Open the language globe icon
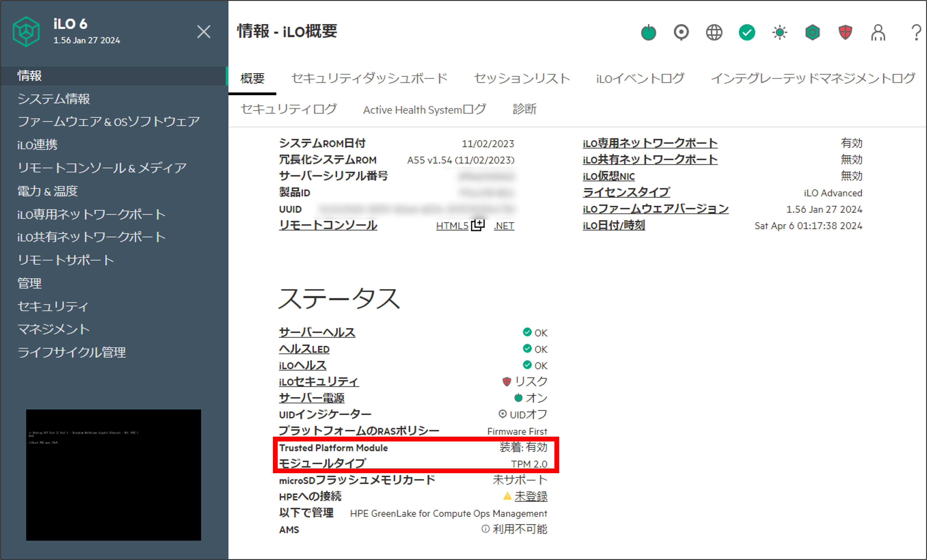The width and height of the screenshot is (927, 560). (x=714, y=32)
